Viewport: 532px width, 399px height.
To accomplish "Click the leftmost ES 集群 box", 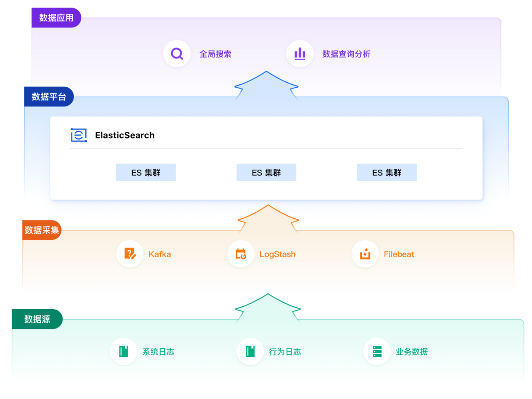I will 146,173.
